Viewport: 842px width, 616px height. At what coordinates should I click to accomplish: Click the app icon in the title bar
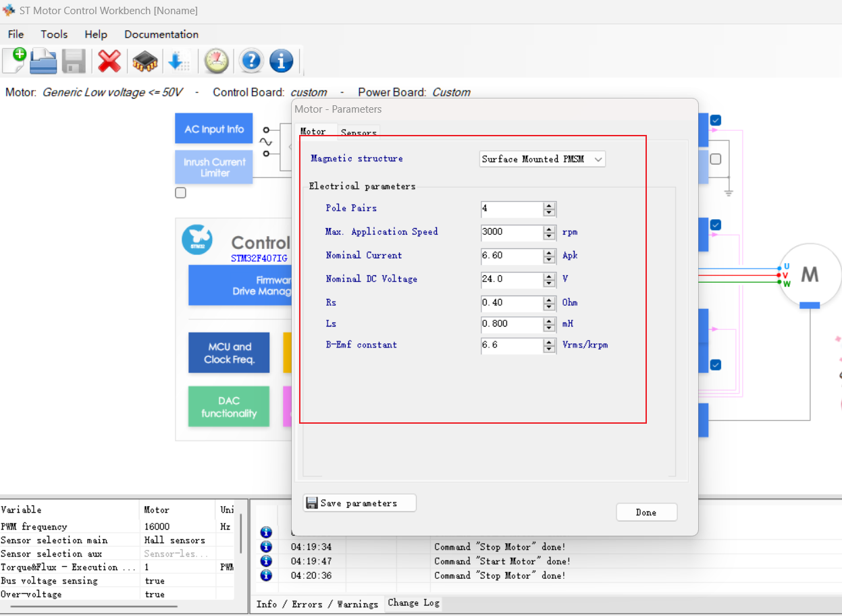[x=9, y=11]
